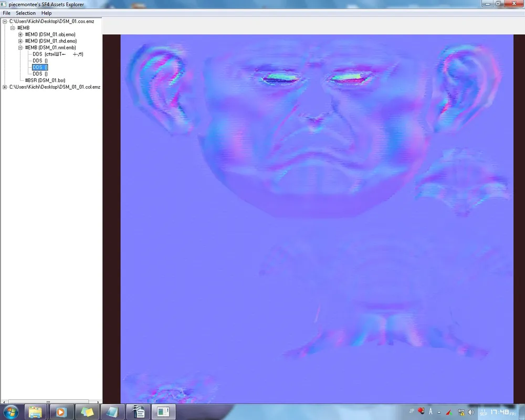Launch Windows Media Player from taskbar

60,412
